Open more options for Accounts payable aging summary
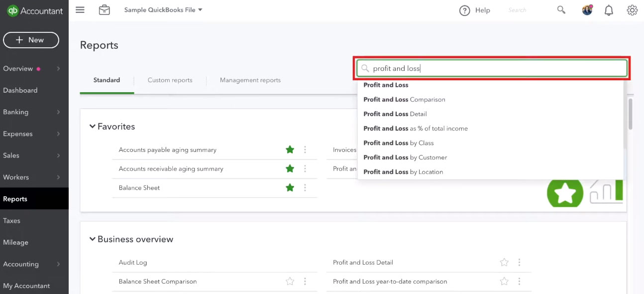Image resolution: width=644 pixels, height=294 pixels. [305, 149]
